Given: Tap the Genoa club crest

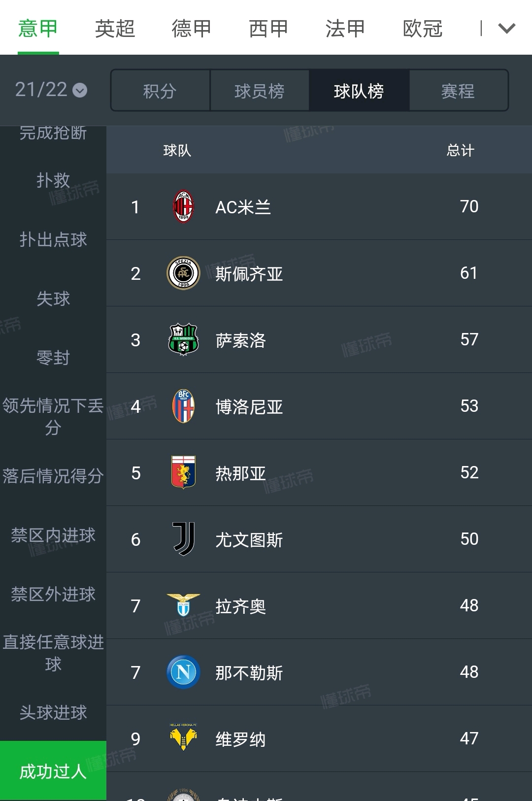Looking at the screenshot, I should point(183,472).
